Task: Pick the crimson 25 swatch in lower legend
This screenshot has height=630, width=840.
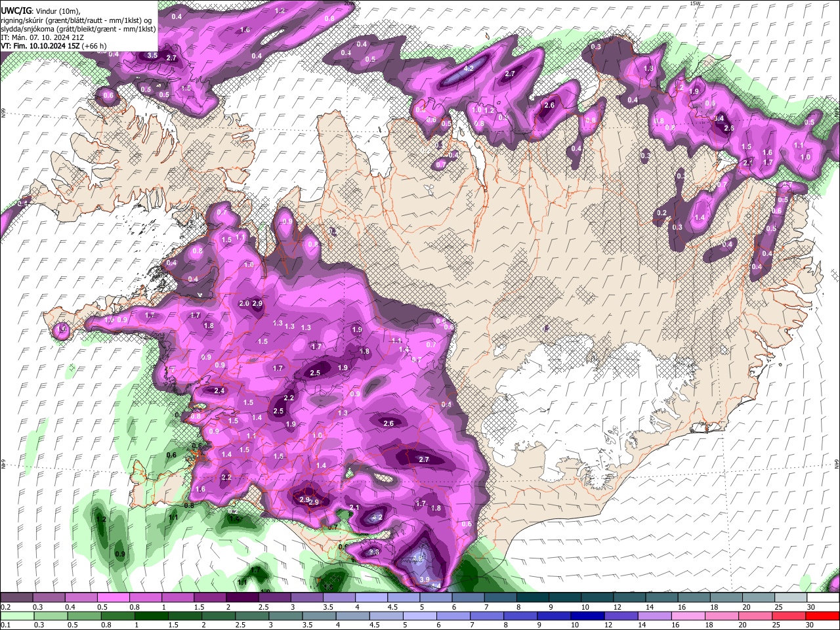Action: pyautogui.click(x=788, y=616)
